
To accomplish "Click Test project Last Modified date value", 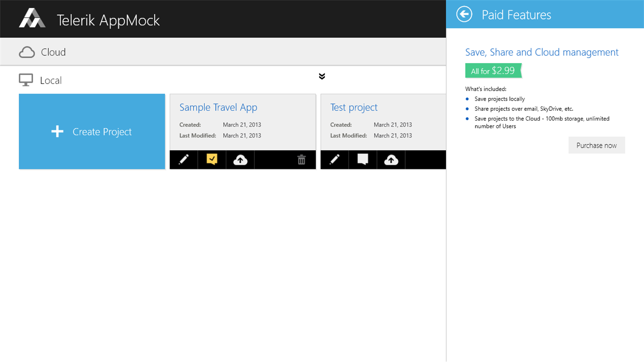I will tap(393, 135).
